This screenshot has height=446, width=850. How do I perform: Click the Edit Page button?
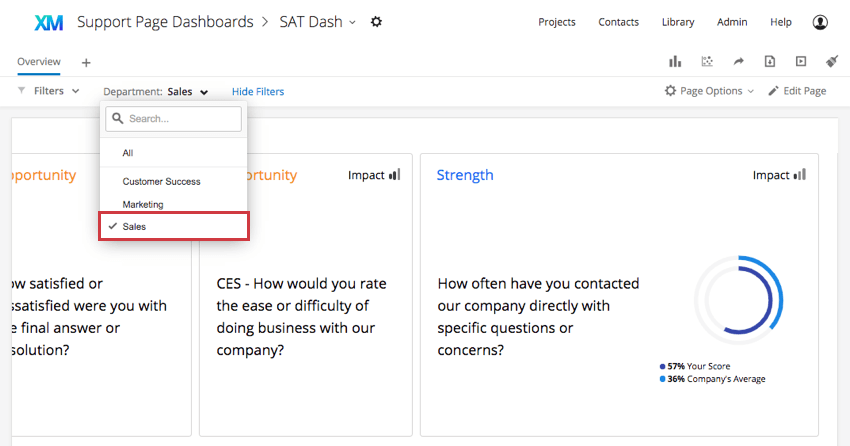point(797,91)
